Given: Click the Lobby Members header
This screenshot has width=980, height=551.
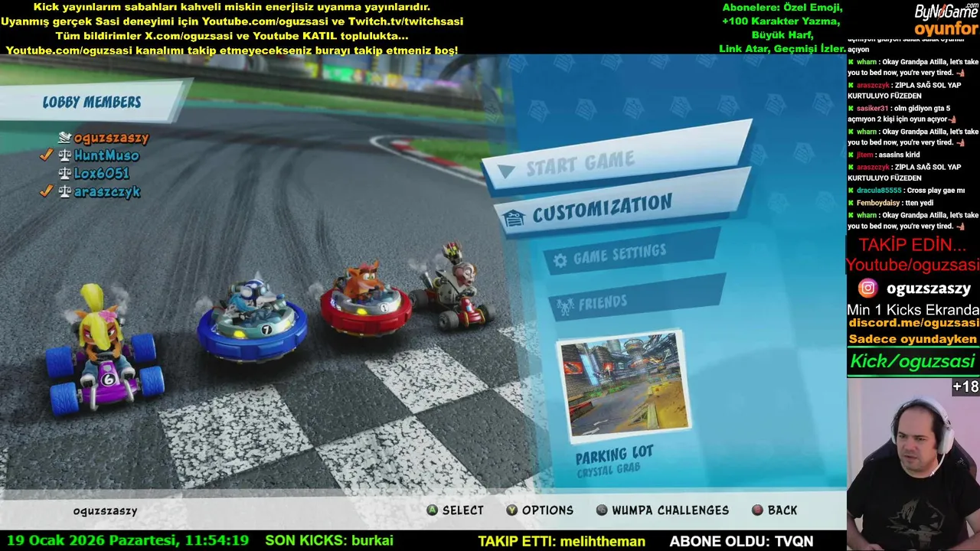Looking at the screenshot, I should click(x=92, y=102).
